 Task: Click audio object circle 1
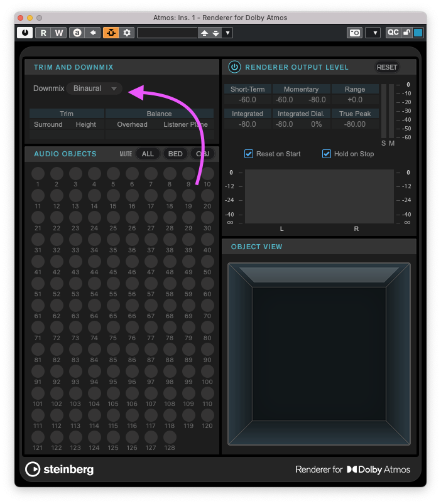point(38,174)
